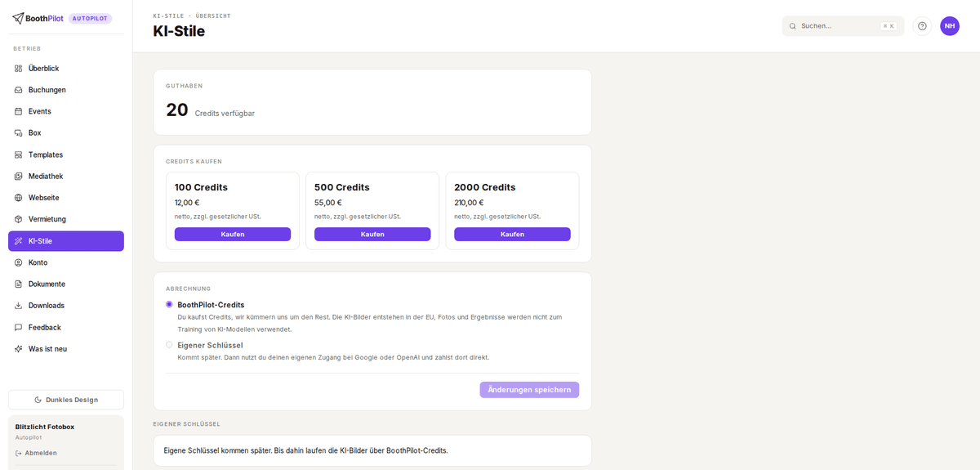Image resolution: width=980 pixels, height=470 pixels.
Task: Select the Eigener Schlüssel radio option
Action: (169, 345)
